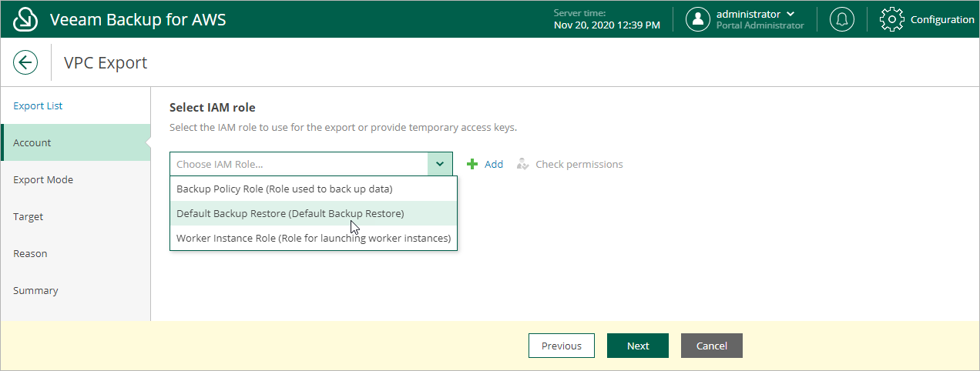
Task: Click the Choose IAM Role combo box
Action: tap(311, 164)
